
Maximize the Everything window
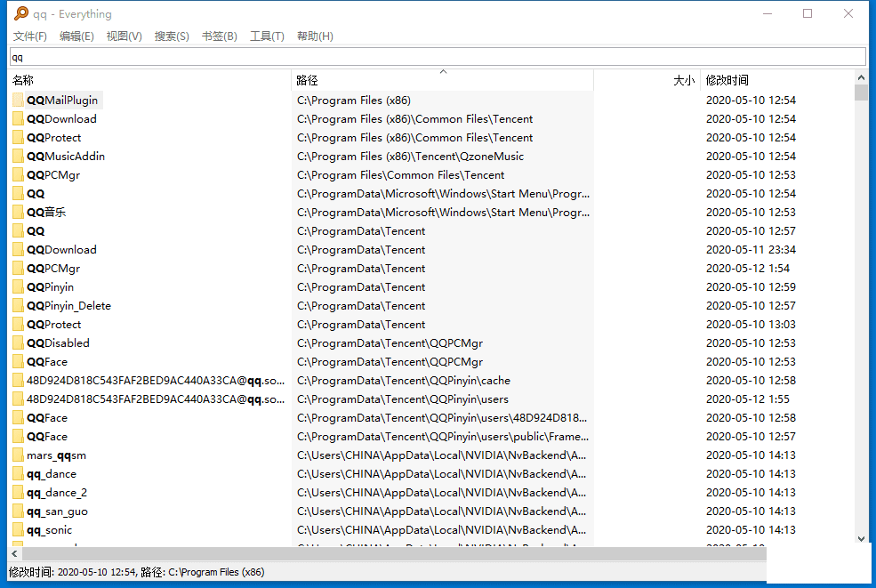808,13
